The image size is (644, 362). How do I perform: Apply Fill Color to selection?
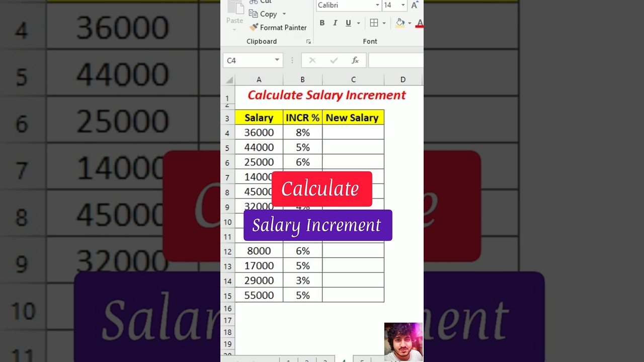[x=399, y=23]
